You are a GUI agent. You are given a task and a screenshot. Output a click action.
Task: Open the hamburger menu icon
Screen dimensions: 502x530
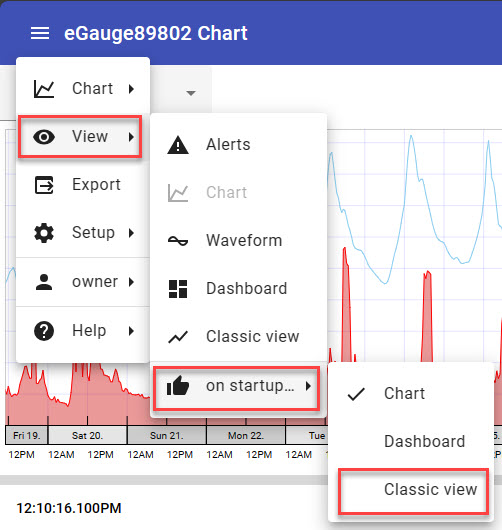click(x=40, y=33)
